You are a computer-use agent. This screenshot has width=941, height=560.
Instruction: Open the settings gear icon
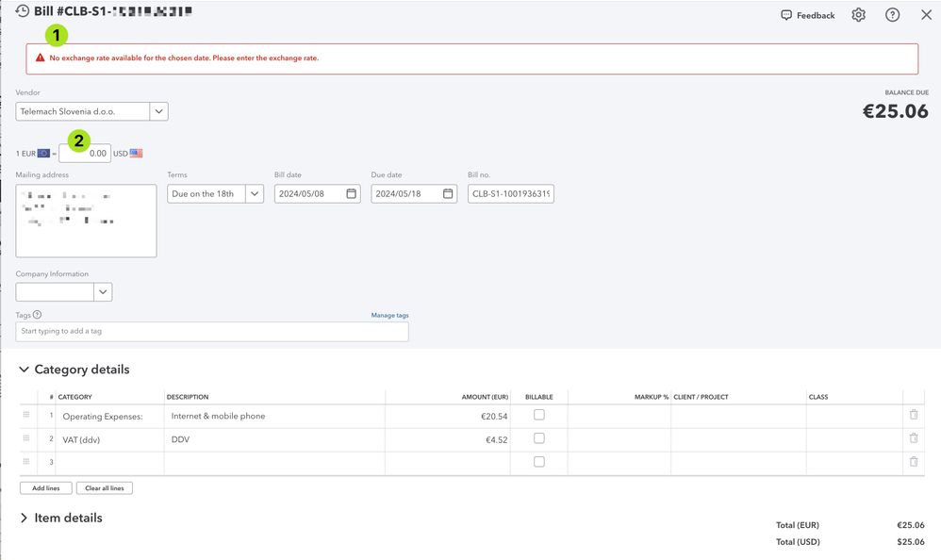858,15
